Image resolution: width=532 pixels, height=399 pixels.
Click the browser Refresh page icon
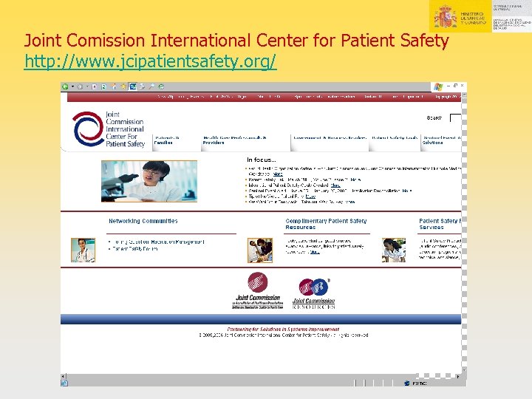coord(104,86)
